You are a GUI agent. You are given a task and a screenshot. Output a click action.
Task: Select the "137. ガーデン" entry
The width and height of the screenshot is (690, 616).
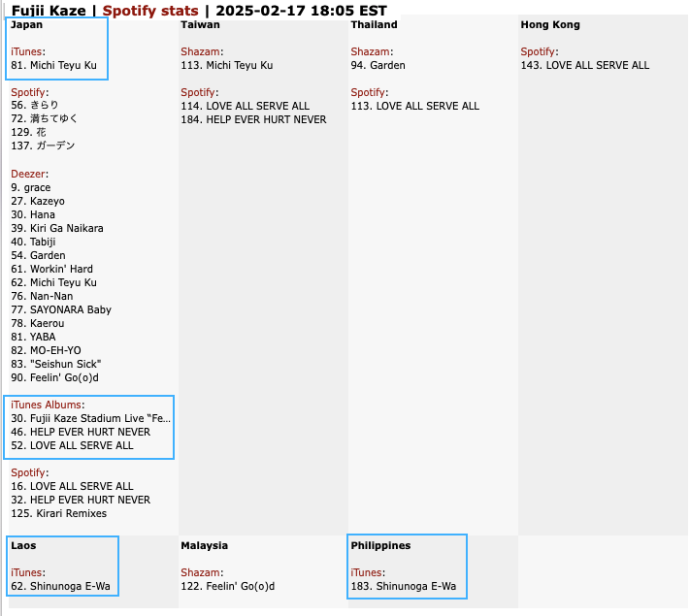[x=43, y=146]
